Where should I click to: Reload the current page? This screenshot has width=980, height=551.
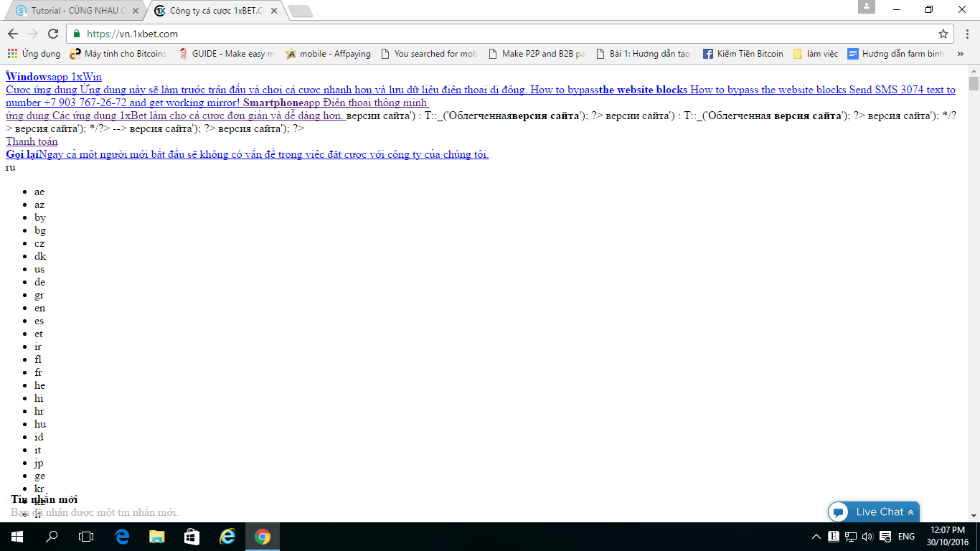[x=53, y=34]
